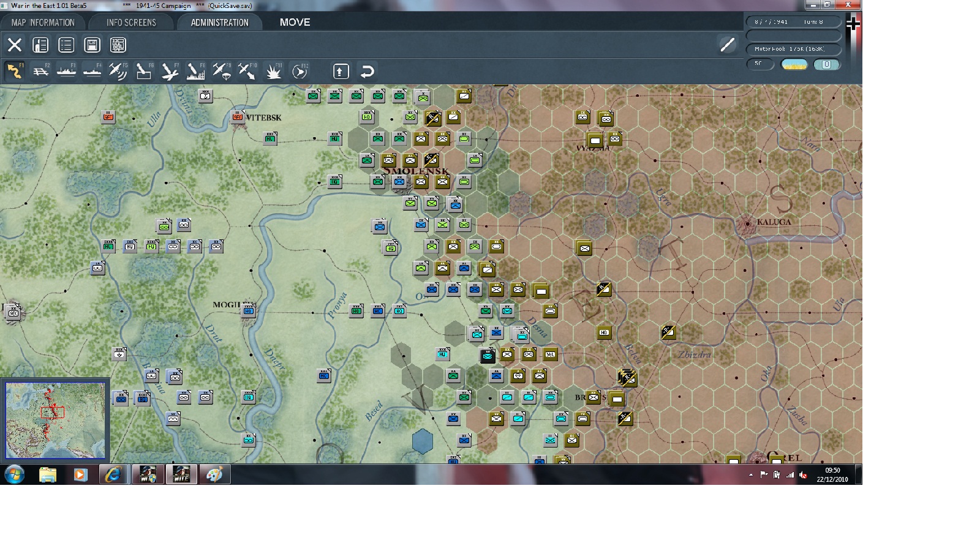Open the bulleted list icon in Administration row
Image resolution: width=980 pixels, height=551 pixels.
[66, 45]
